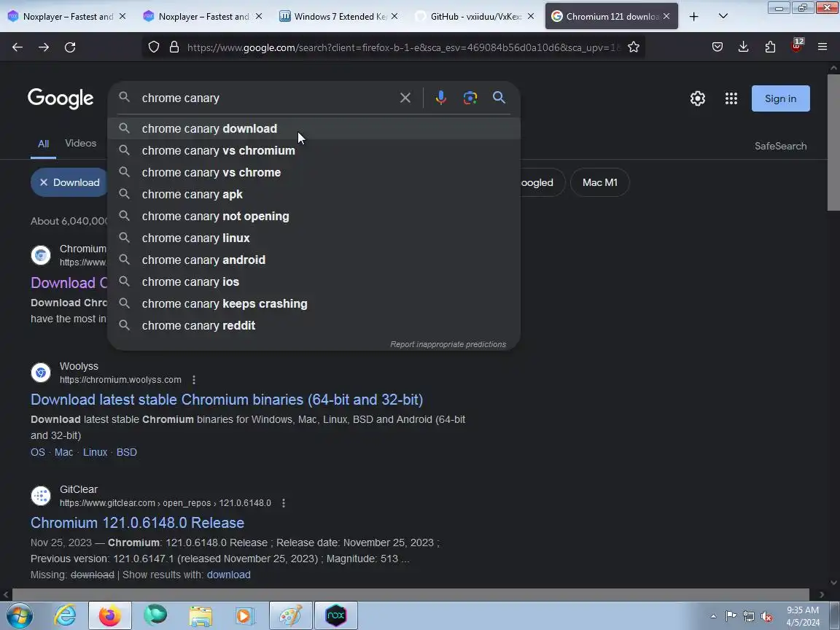Viewport: 840px width, 630px height.
Task: View site security padlock info
Action: 174,47
